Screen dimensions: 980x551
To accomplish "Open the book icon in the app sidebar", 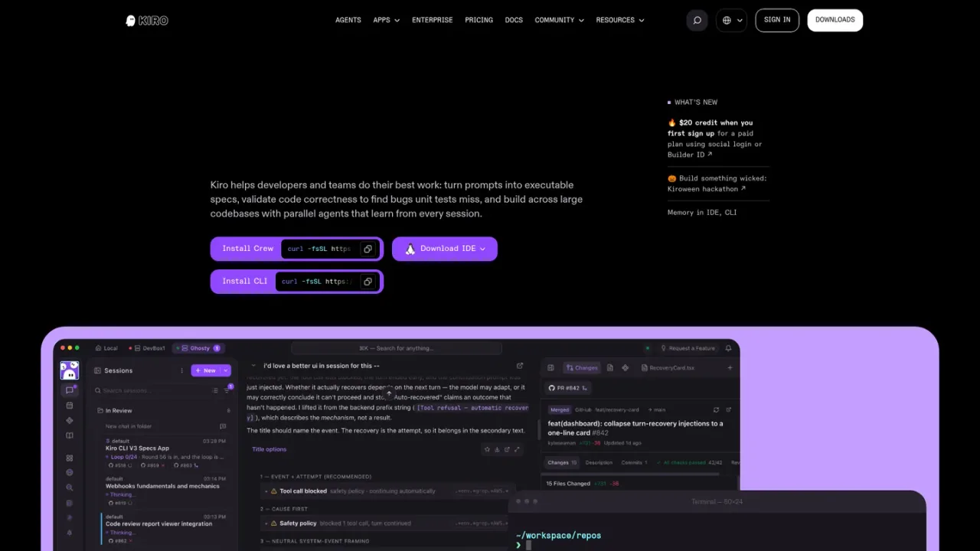I will [x=70, y=435].
